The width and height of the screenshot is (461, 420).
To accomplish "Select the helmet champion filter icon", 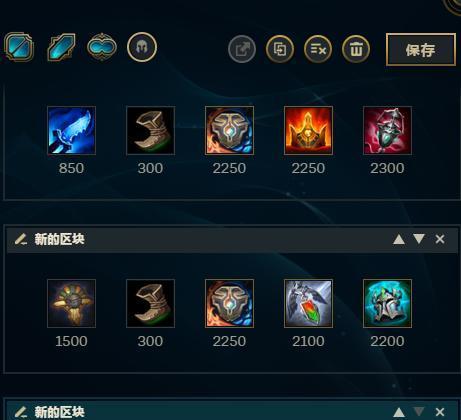I will (142, 47).
